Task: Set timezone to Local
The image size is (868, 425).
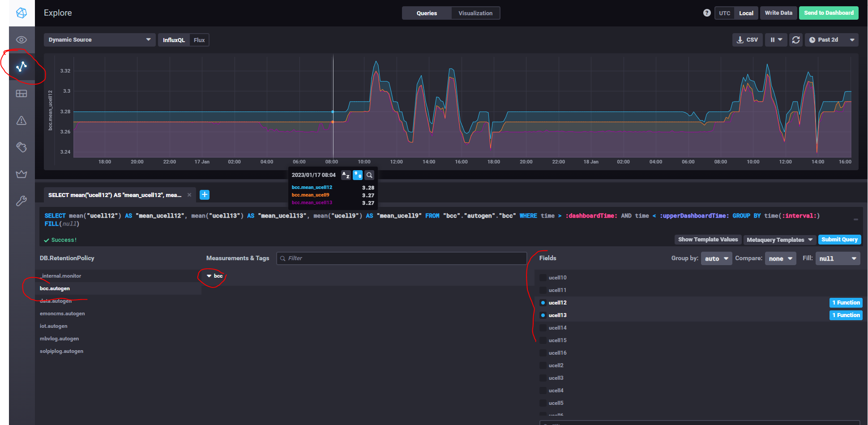Action: click(x=746, y=13)
